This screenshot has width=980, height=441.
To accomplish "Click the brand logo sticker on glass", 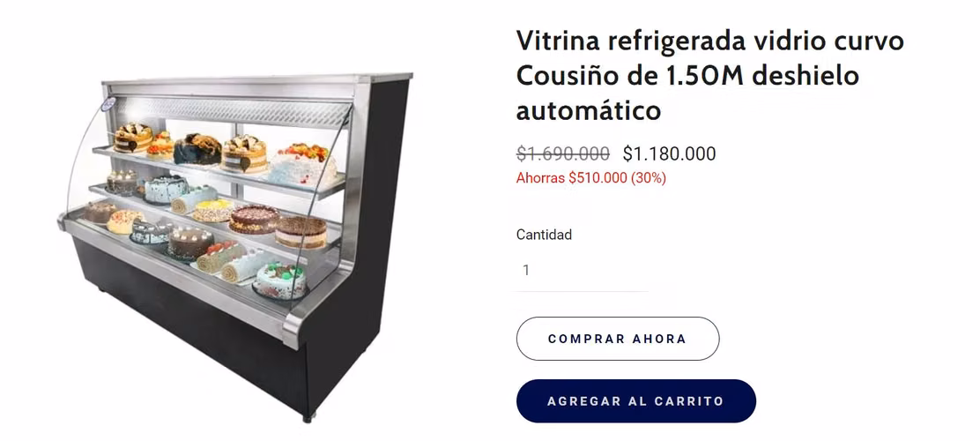I will [x=108, y=104].
